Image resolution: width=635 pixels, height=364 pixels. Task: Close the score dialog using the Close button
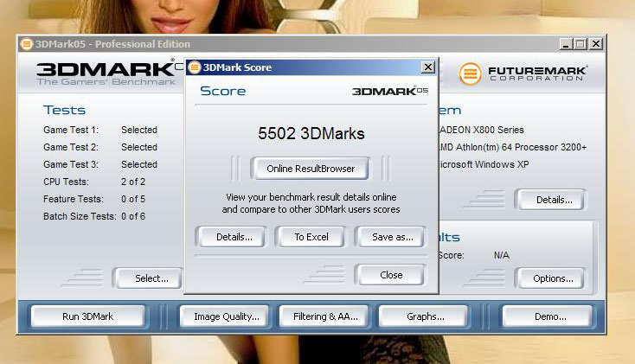coord(390,275)
